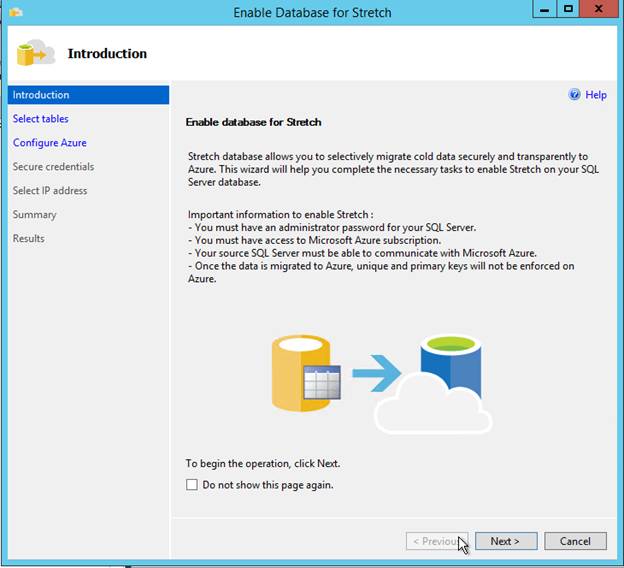
Task: Click the large 'Introduction' header title
Action: (107, 53)
